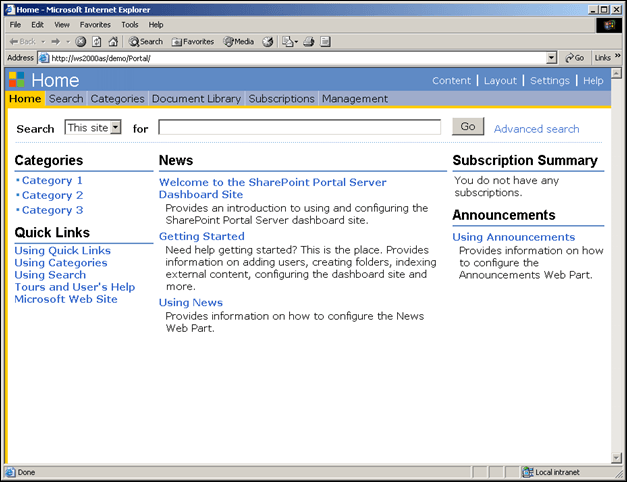Viewport: 627px width, 482px height.
Task: Switch to the Subscriptions tab
Action: coord(282,99)
